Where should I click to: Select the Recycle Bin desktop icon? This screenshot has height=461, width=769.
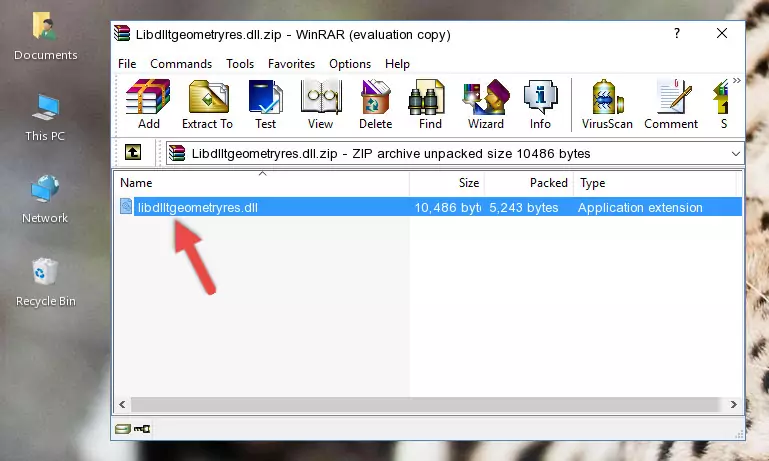(x=46, y=282)
